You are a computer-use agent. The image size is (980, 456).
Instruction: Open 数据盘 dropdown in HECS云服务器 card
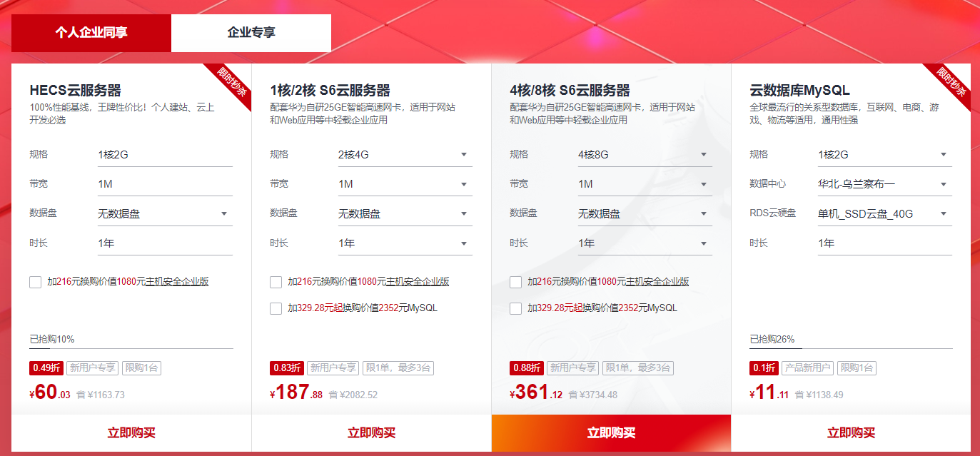[x=165, y=213]
